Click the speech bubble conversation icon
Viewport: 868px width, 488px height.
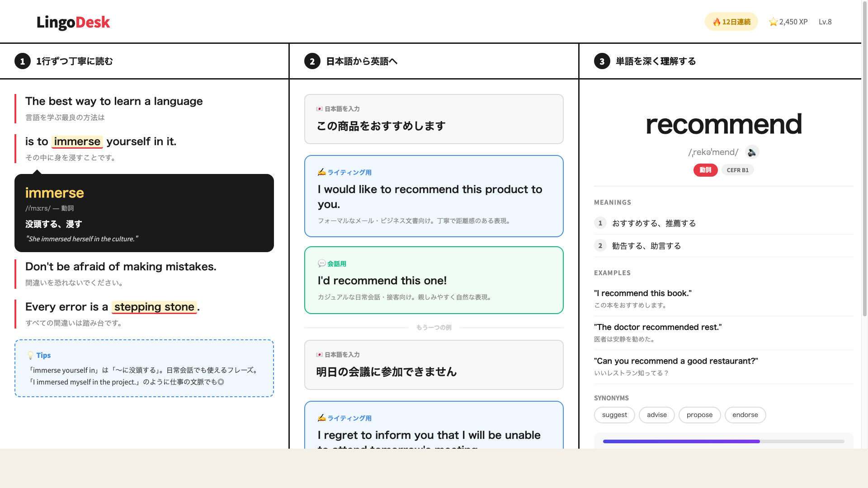(321, 263)
